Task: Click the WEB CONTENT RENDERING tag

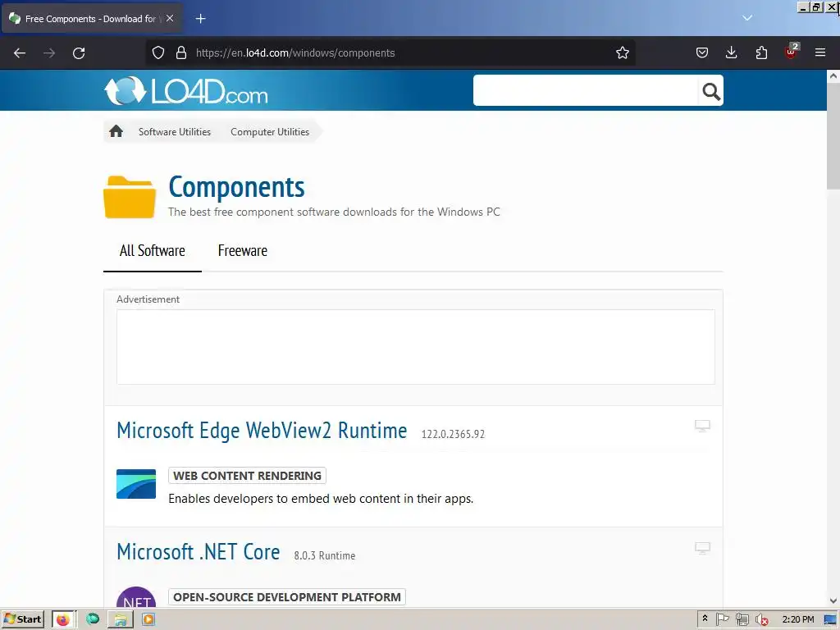Action: [x=247, y=476]
